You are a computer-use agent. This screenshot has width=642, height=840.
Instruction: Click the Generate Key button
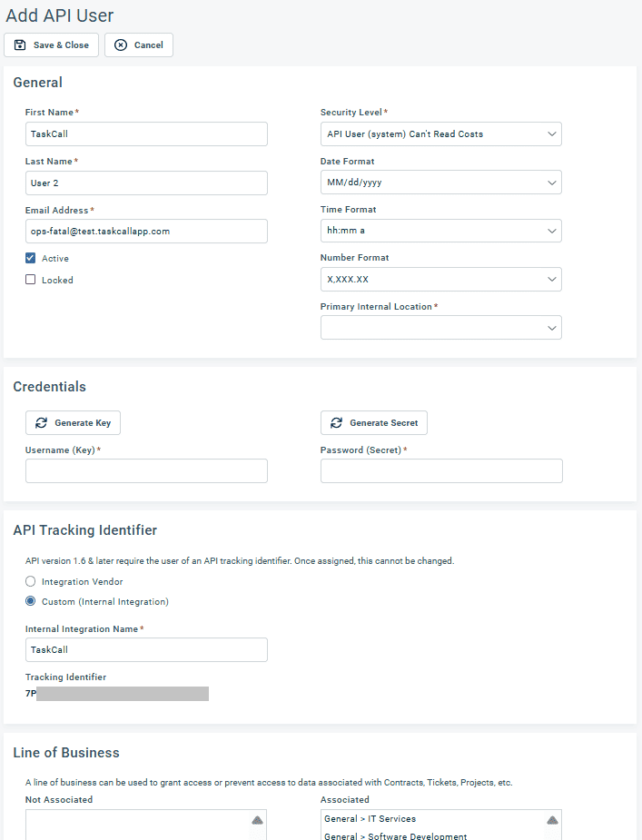point(73,422)
